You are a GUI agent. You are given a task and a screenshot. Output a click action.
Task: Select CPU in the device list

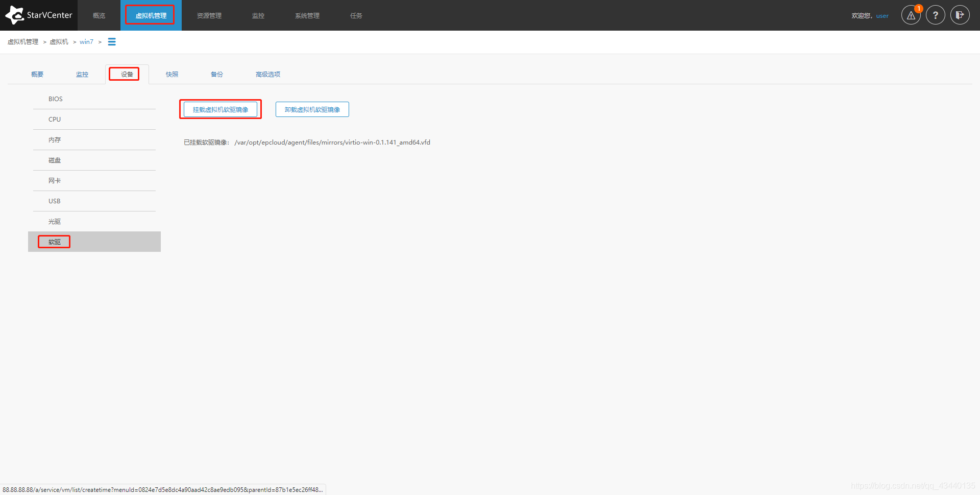coord(94,120)
